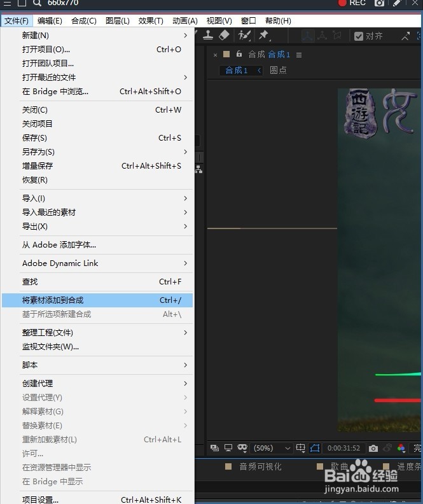Click the snapping collapse-extend icon beside 对齐
The width and height of the screenshot is (423, 504).
[406, 36]
